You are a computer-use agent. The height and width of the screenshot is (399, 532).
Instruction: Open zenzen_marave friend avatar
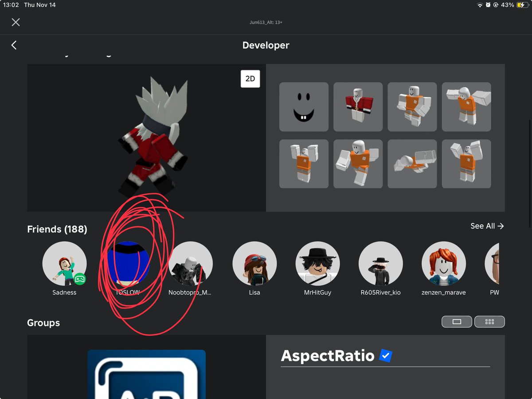coord(444,263)
